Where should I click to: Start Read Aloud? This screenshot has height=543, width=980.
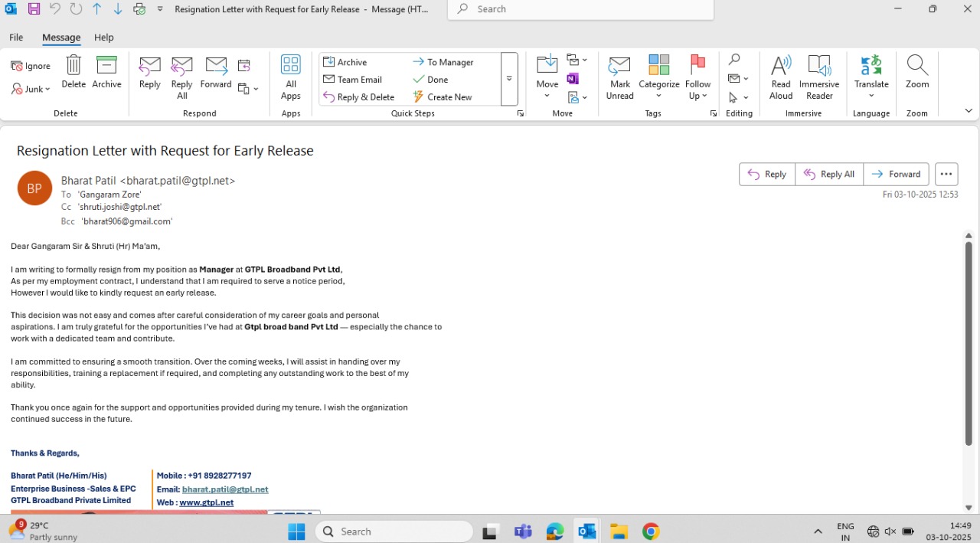point(781,78)
